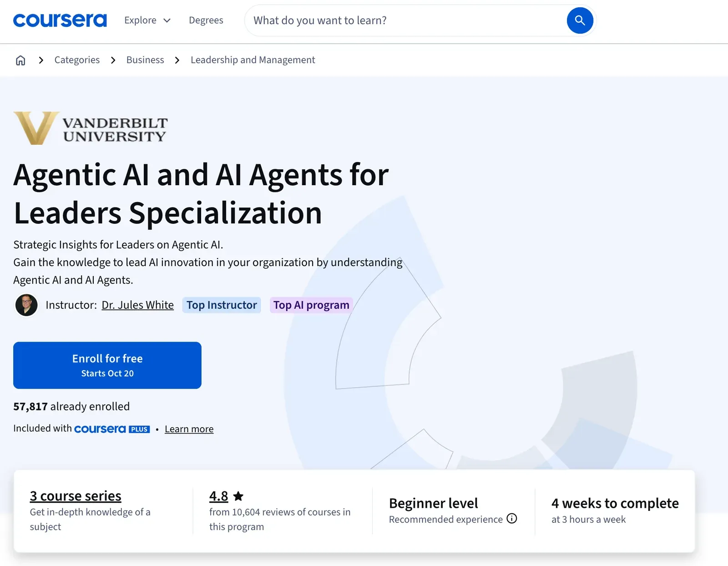Click '57,817 already enrolled' text

click(71, 406)
